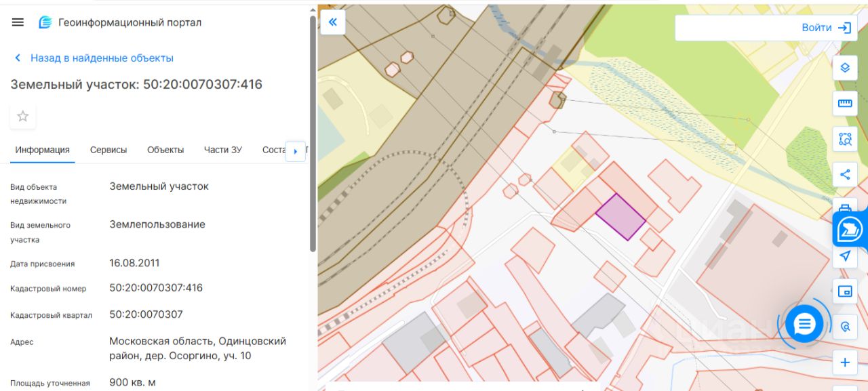
Task: Click the highlighted purple land parcel
Action: click(x=620, y=217)
